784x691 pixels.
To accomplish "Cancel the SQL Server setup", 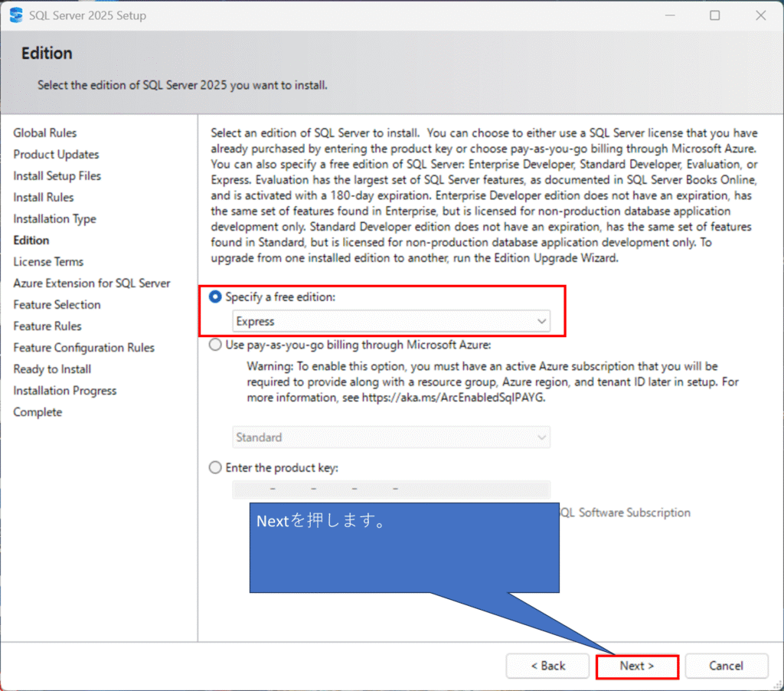I will (x=726, y=666).
